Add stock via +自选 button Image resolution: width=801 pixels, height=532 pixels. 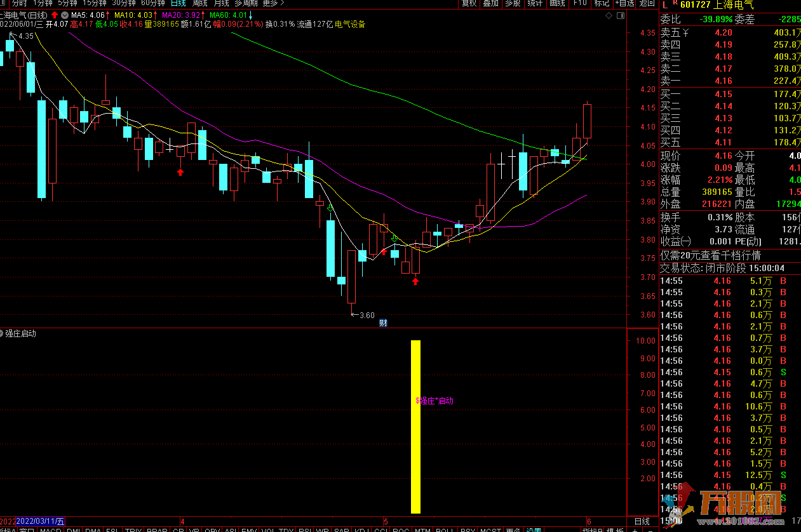click(624, 3)
